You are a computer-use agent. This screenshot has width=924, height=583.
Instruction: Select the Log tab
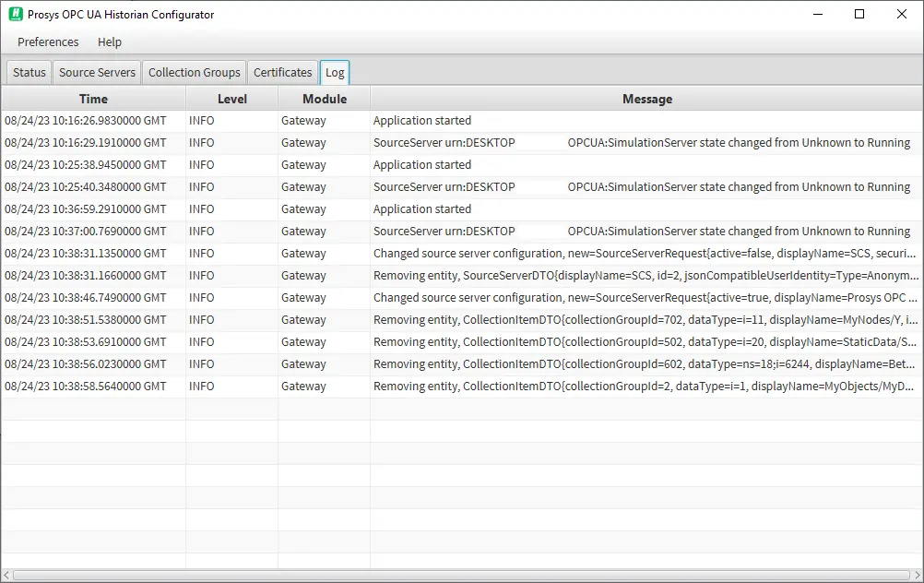pyautogui.click(x=335, y=72)
